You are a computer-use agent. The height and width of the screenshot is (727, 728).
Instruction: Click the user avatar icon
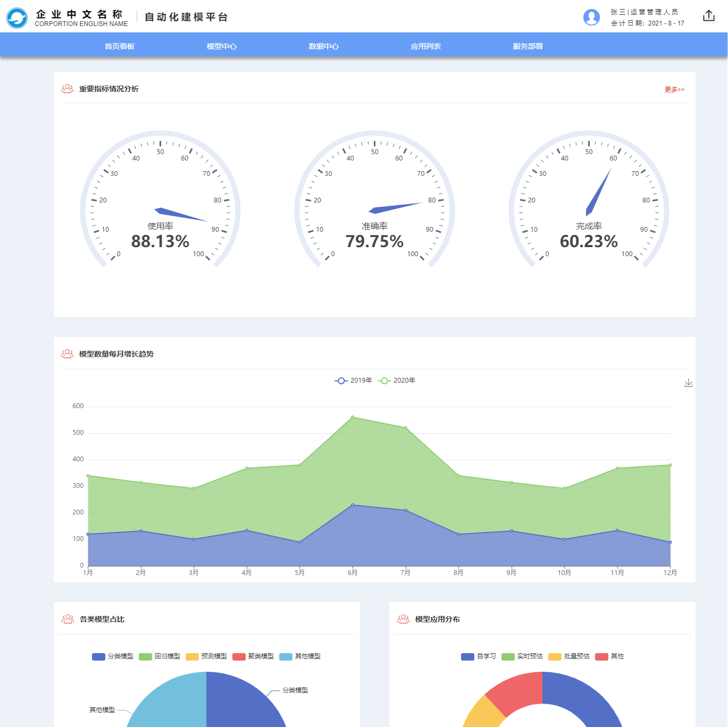[591, 18]
